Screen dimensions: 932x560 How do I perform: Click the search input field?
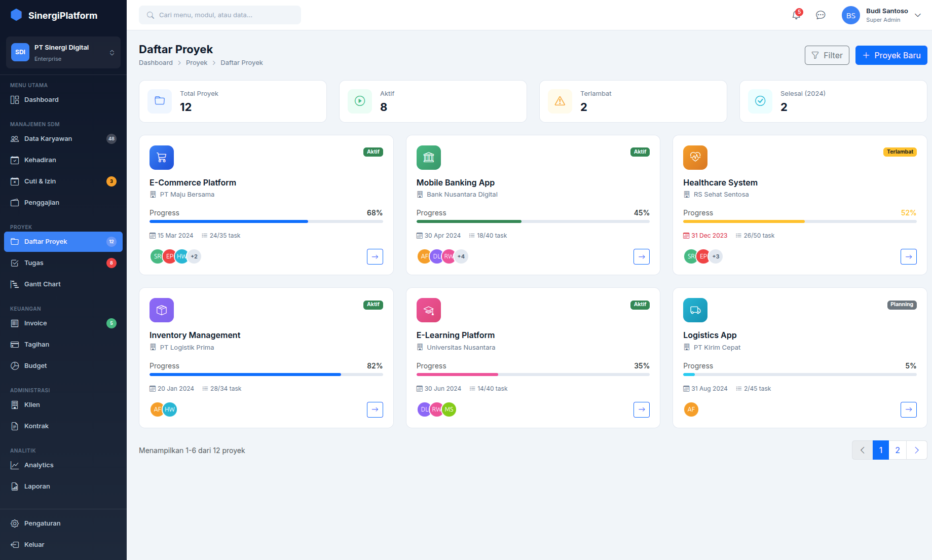(220, 15)
